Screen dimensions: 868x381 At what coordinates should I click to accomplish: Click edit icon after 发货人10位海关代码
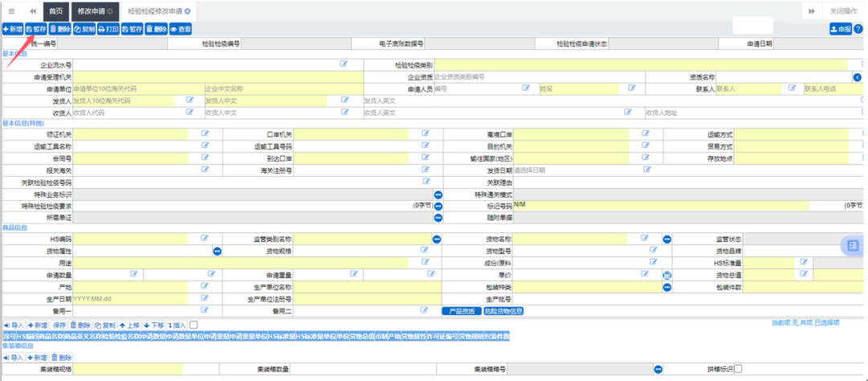click(x=190, y=100)
